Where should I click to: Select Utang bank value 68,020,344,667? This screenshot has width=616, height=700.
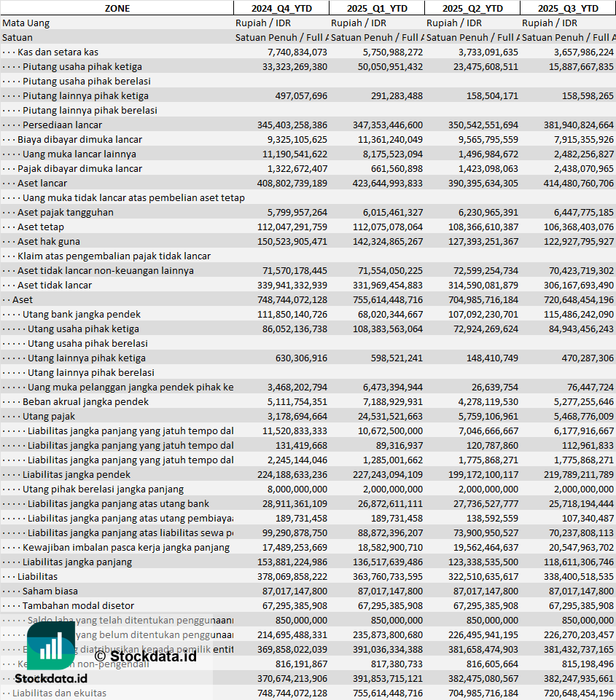pos(390,314)
